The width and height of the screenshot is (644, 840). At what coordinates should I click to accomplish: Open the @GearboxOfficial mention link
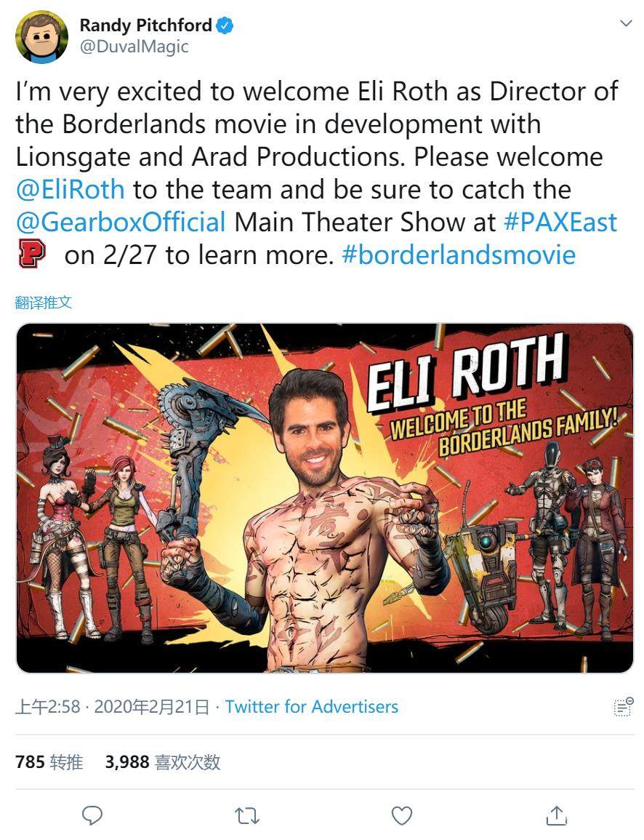121,223
